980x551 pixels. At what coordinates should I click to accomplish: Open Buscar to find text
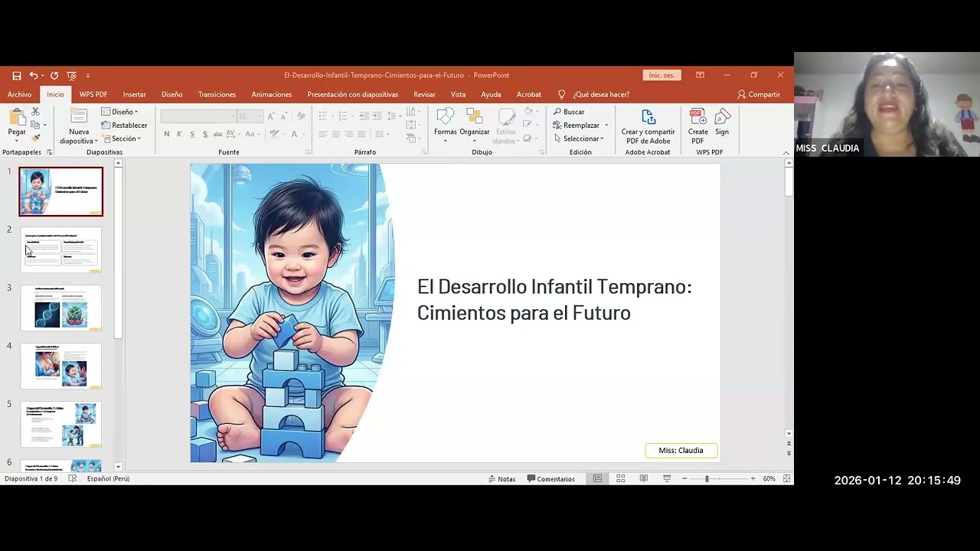pos(569,112)
